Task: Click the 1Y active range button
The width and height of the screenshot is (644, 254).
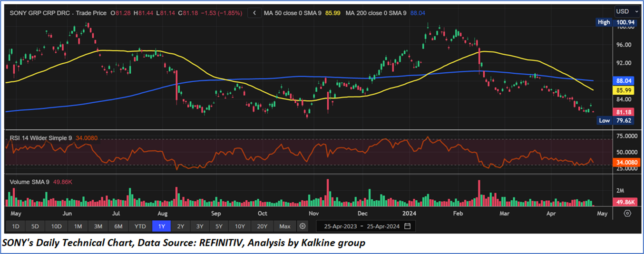Action: 161,226
